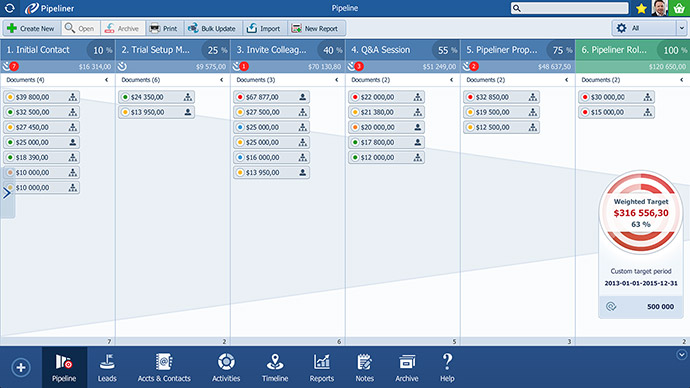Create a New Report
Image resolution: width=690 pixels, height=388 pixels.
pyautogui.click(x=316, y=29)
